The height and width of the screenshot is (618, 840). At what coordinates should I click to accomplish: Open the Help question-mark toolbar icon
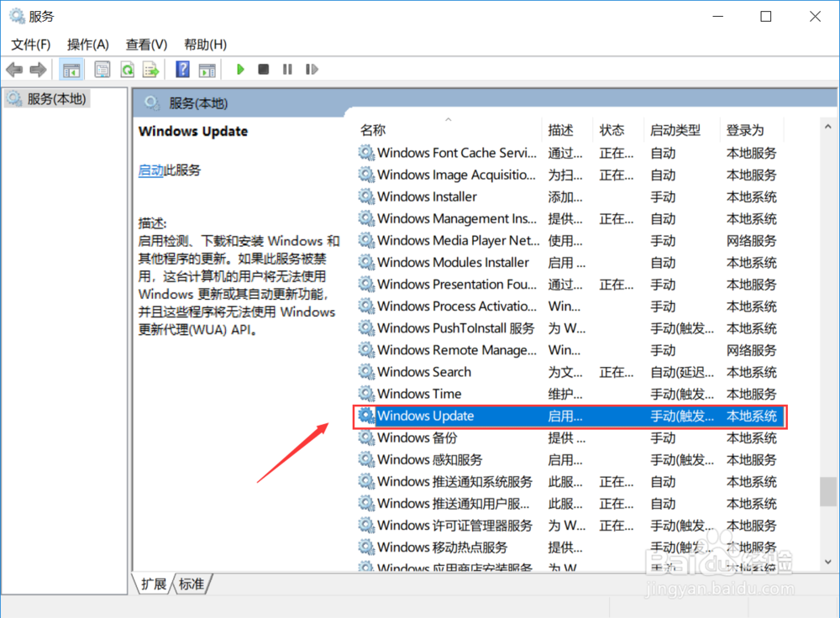pos(182,69)
